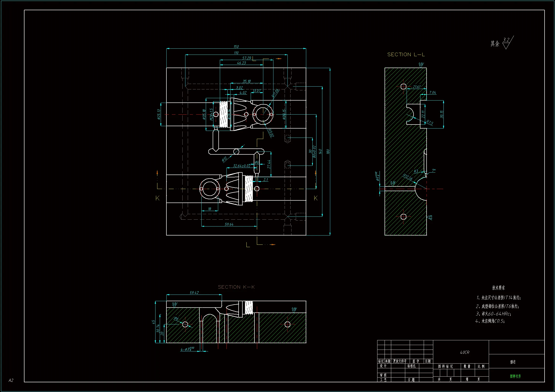Click the 比例 scale title block cell
The height and width of the screenshot is (392, 555).
point(481,366)
